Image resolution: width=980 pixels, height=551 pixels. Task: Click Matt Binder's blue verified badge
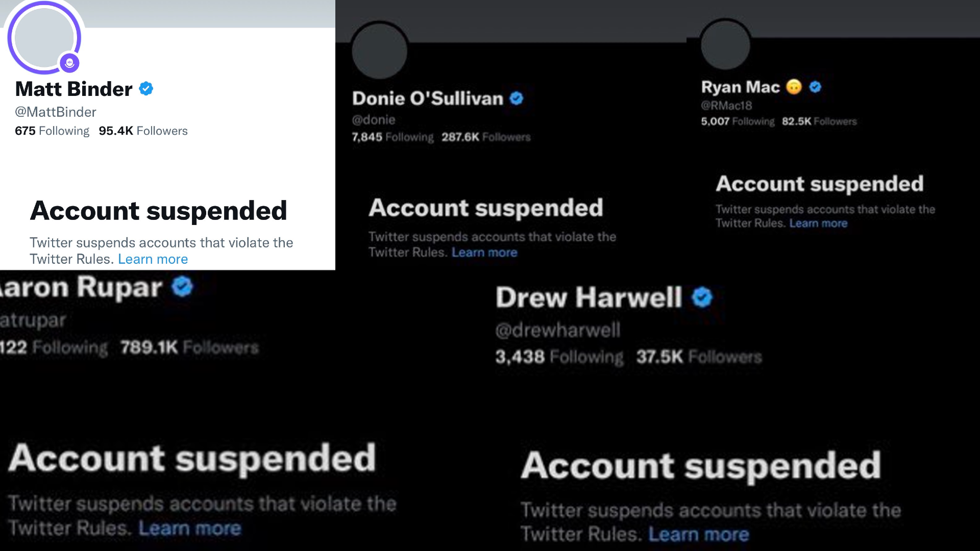pos(146,88)
